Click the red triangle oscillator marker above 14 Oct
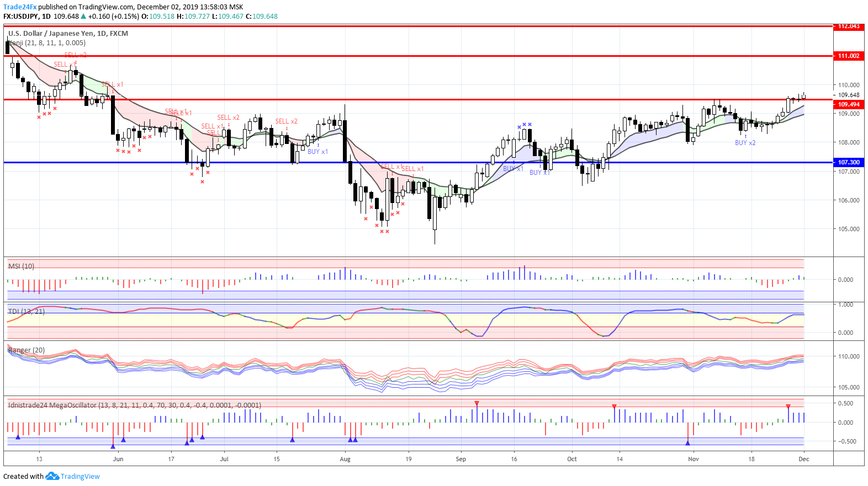 (x=614, y=407)
